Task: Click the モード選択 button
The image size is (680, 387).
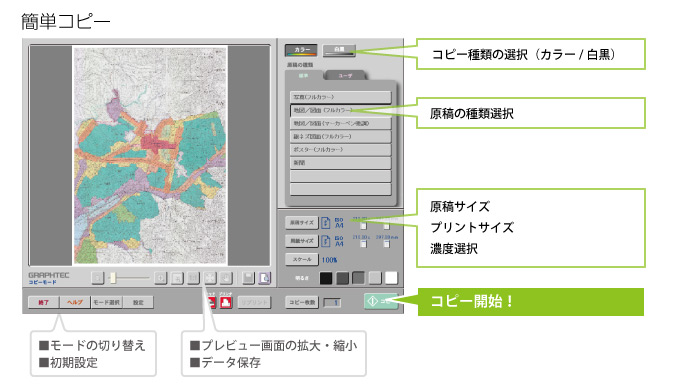Action: pyautogui.click(x=107, y=302)
